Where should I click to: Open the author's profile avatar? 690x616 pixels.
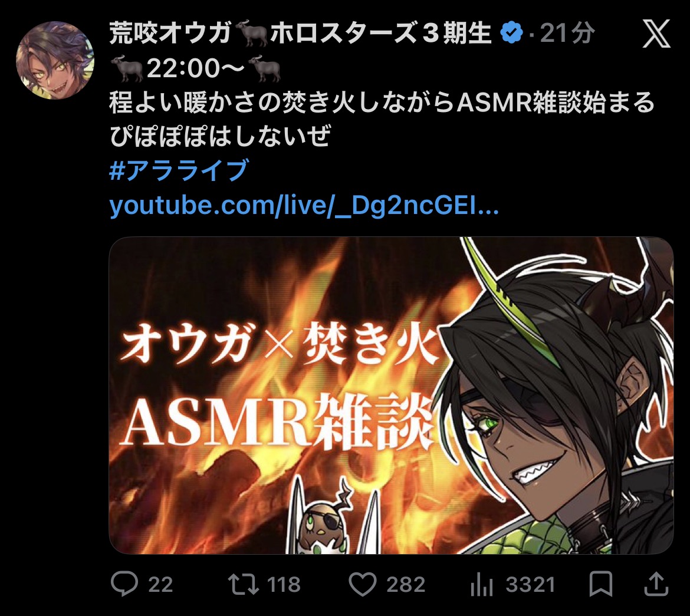(x=55, y=60)
